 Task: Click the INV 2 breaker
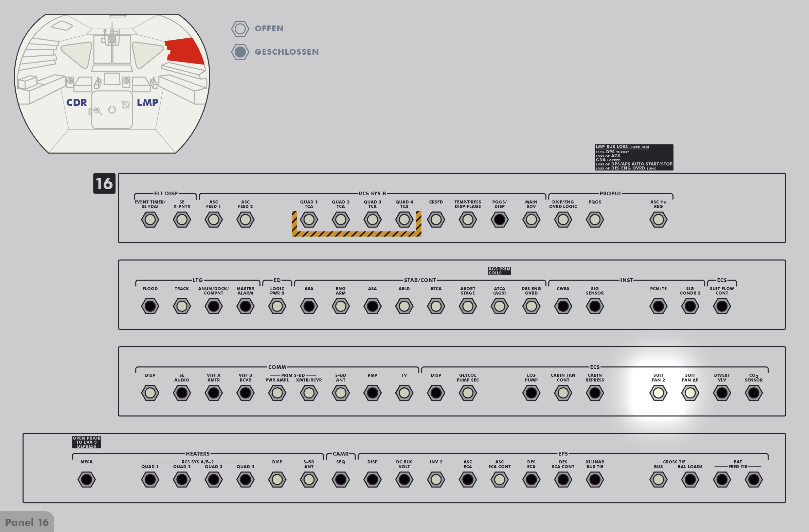(436, 480)
